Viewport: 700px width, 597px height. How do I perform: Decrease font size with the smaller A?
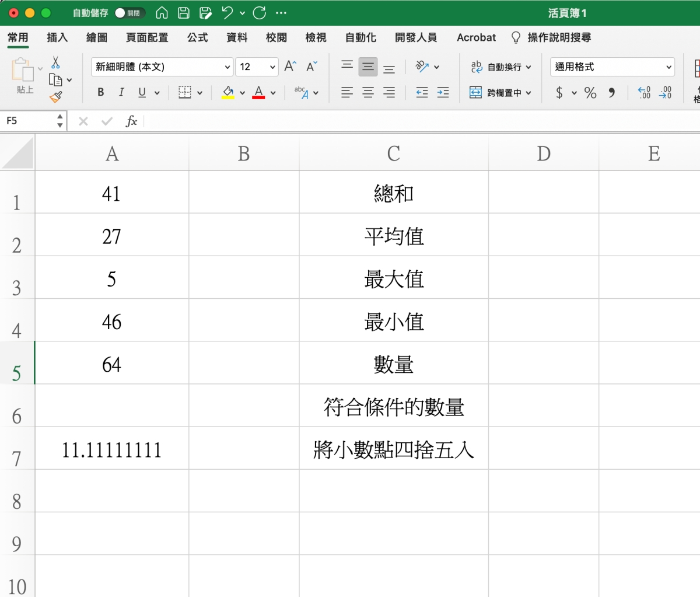pos(311,67)
